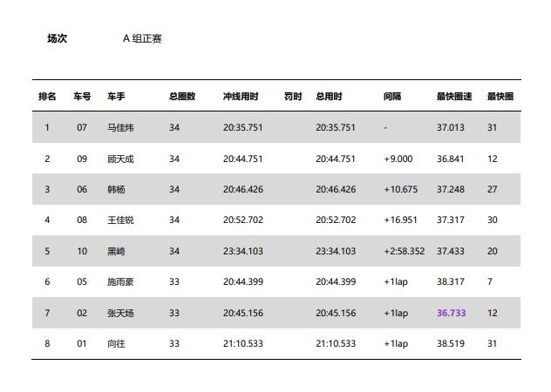Click car number 10 in row five
The height and width of the screenshot is (392, 551).
point(82,251)
